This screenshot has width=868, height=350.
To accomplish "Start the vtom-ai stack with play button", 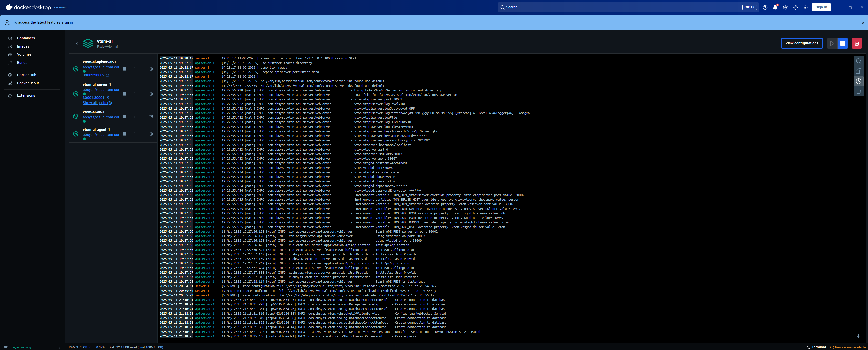I will click(832, 44).
